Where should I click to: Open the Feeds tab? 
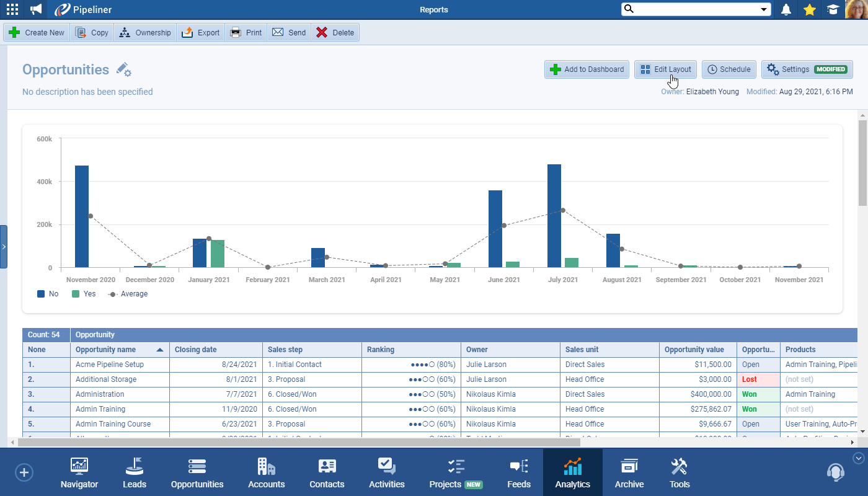tap(519, 472)
